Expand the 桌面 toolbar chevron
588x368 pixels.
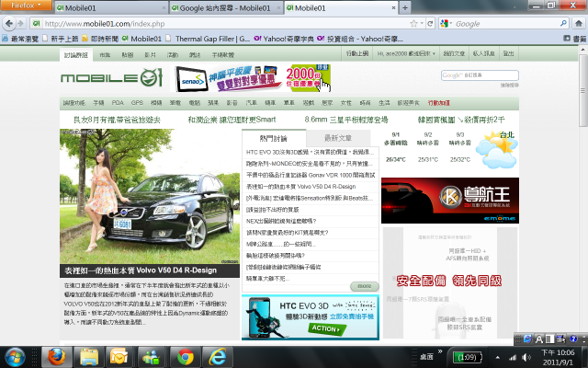[x=440, y=351]
